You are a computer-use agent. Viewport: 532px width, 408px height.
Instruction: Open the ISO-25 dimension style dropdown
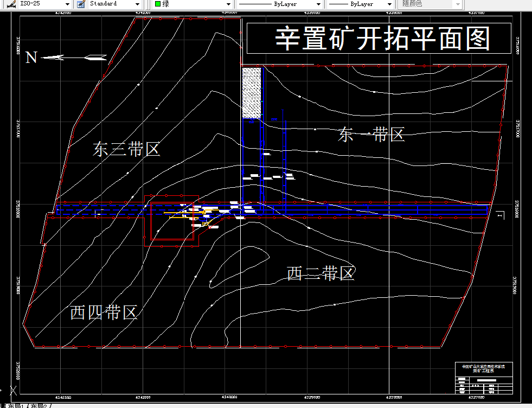[67, 4]
